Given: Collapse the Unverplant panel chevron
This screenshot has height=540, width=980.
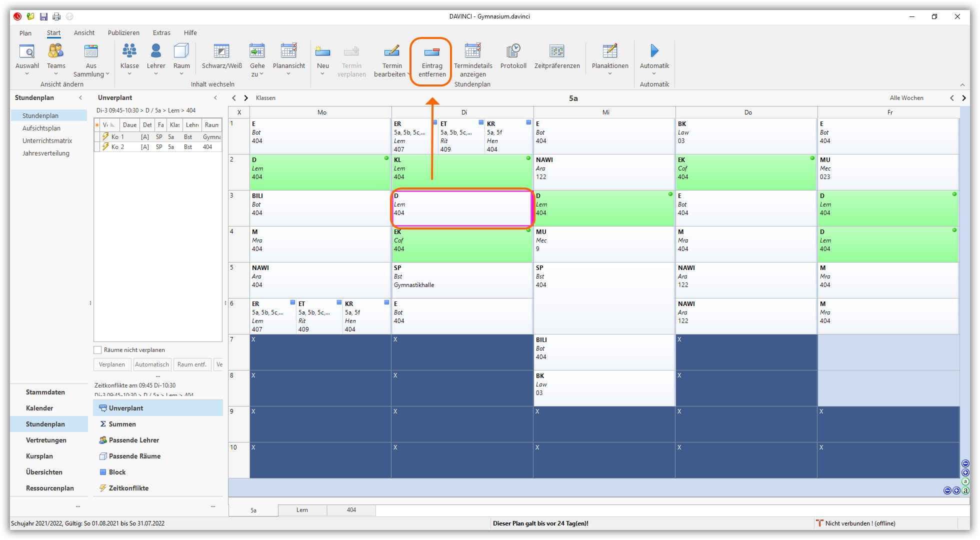Looking at the screenshot, I should (x=215, y=97).
